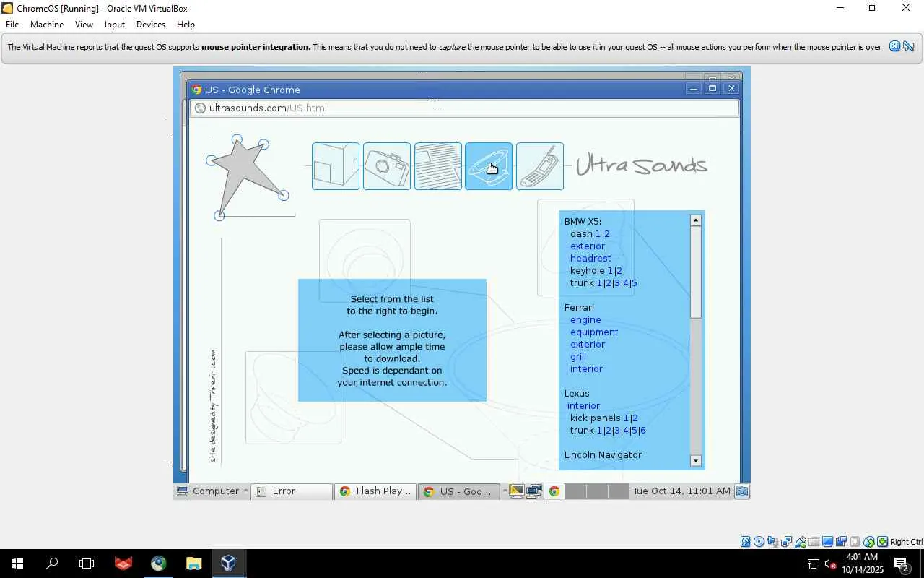Screen dimensions: 924x578
Task: Click the VirtualBox optical disk status icon
Action: (x=759, y=542)
